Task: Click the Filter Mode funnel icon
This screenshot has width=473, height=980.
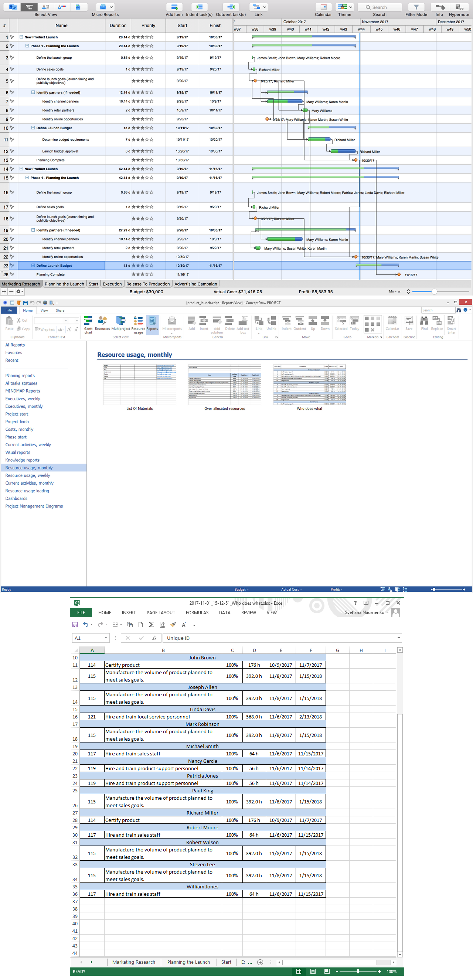Action: click(x=416, y=7)
